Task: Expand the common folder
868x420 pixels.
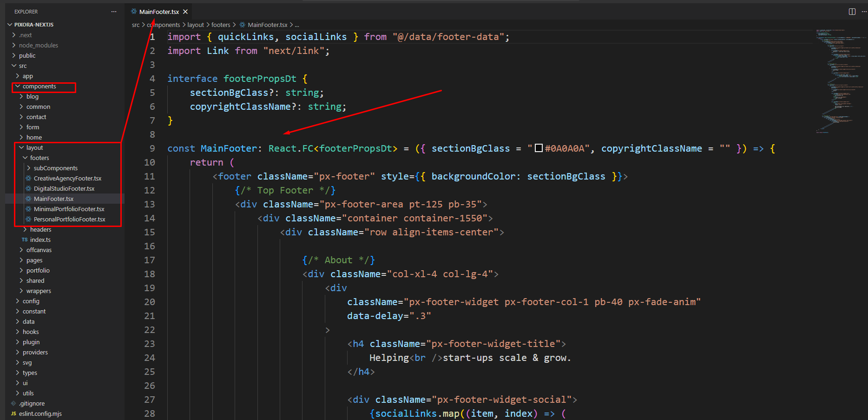Action: tap(21, 107)
